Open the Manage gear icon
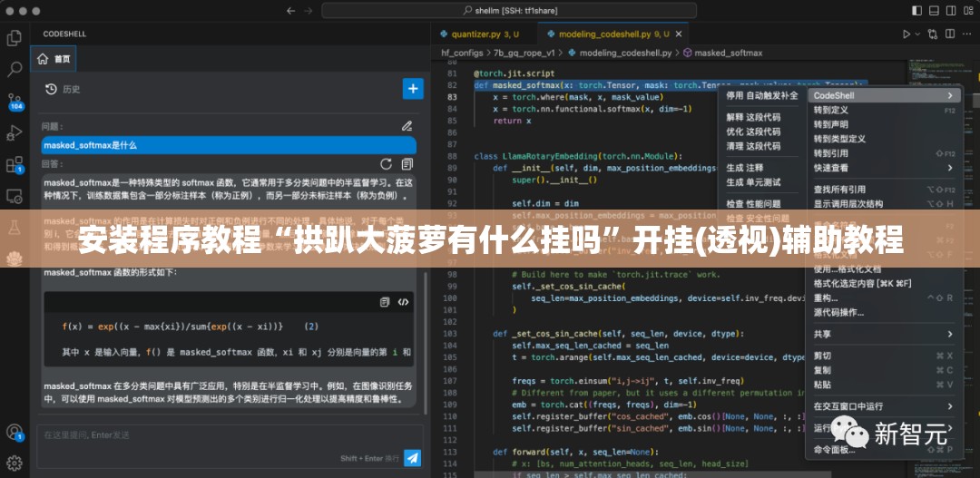 (14, 463)
